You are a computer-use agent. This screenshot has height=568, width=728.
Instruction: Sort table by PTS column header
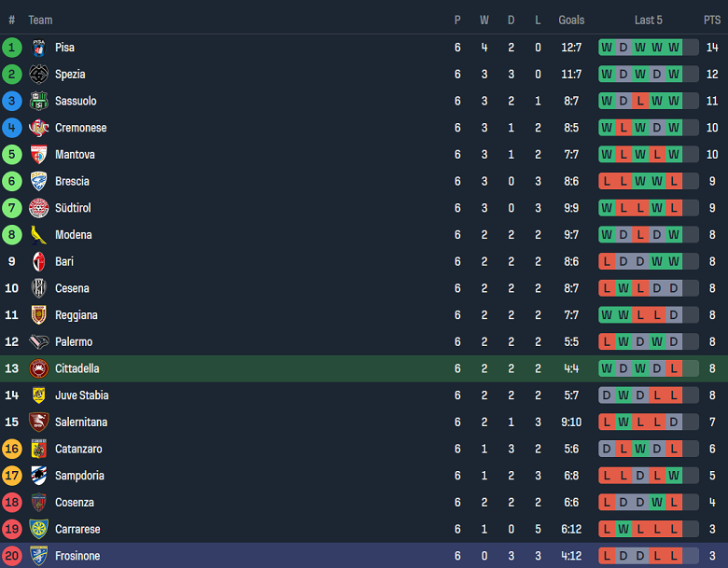coord(712,20)
